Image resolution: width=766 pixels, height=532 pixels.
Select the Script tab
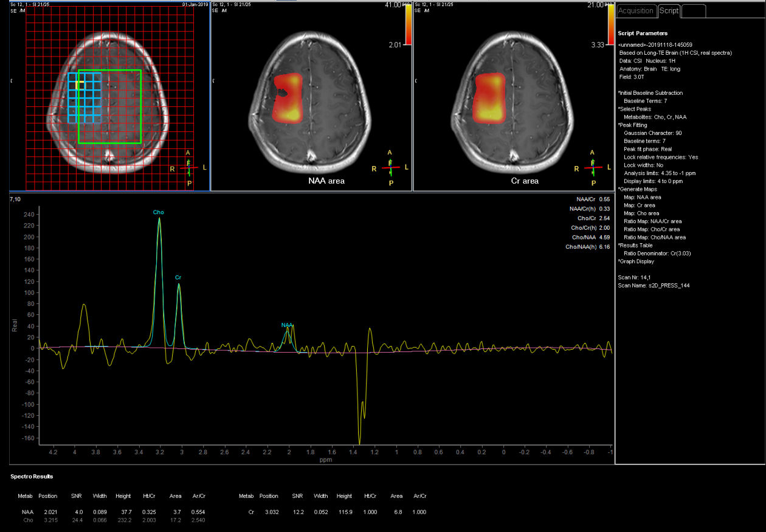click(x=669, y=10)
